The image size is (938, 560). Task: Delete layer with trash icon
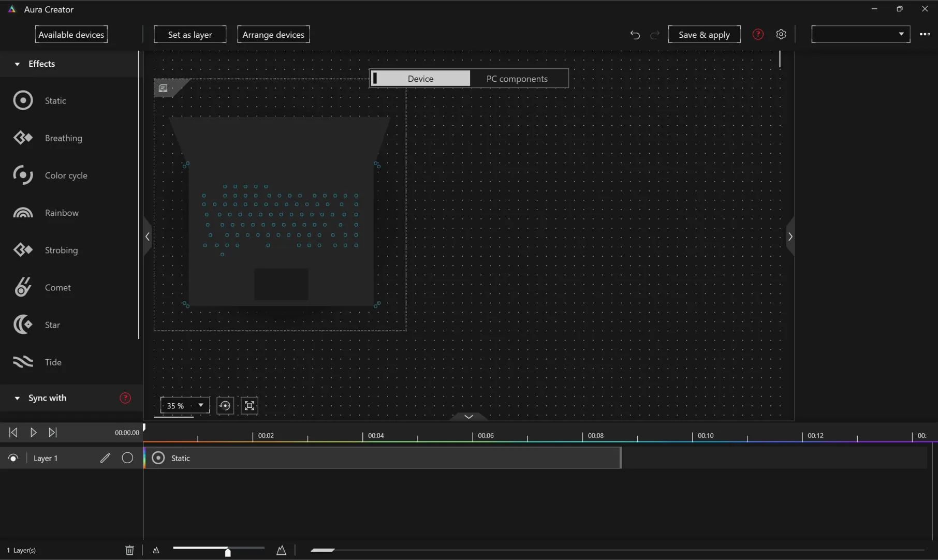pos(129,550)
